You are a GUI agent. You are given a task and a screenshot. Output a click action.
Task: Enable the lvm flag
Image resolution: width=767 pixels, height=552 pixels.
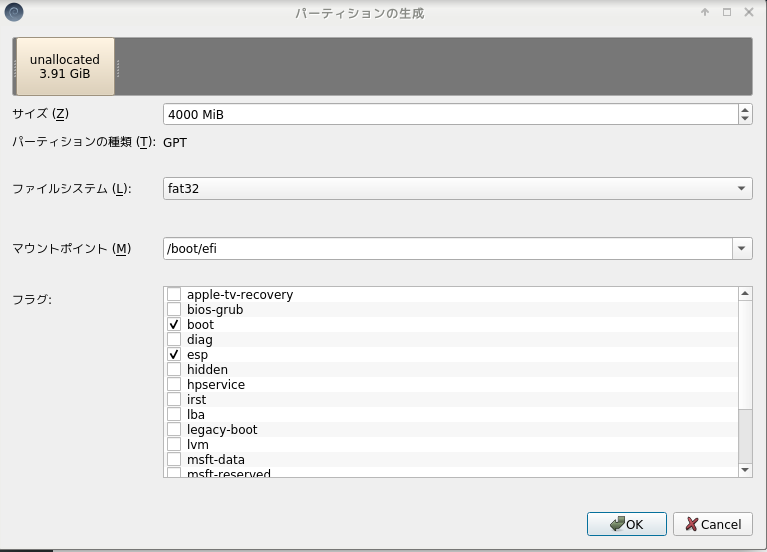point(174,445)
